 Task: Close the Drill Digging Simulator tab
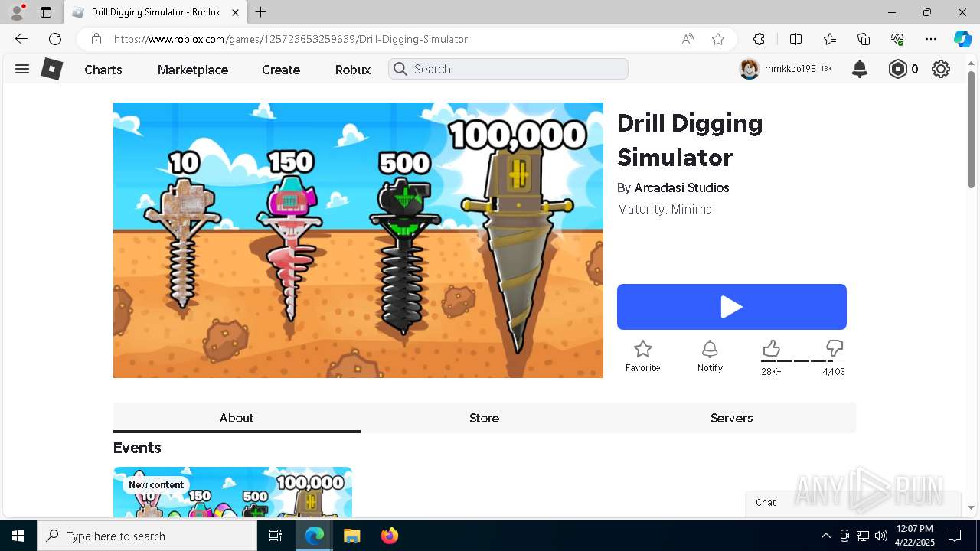[236, 12]
